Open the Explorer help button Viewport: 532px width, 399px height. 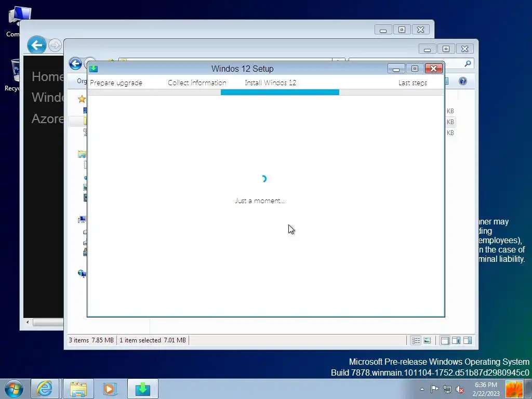pos(463,81)
